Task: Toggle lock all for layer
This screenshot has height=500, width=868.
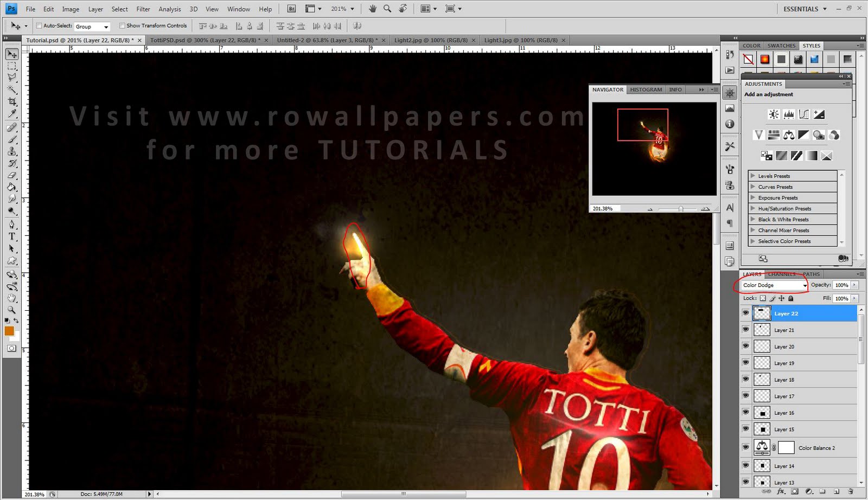Action: click(790, 298)
